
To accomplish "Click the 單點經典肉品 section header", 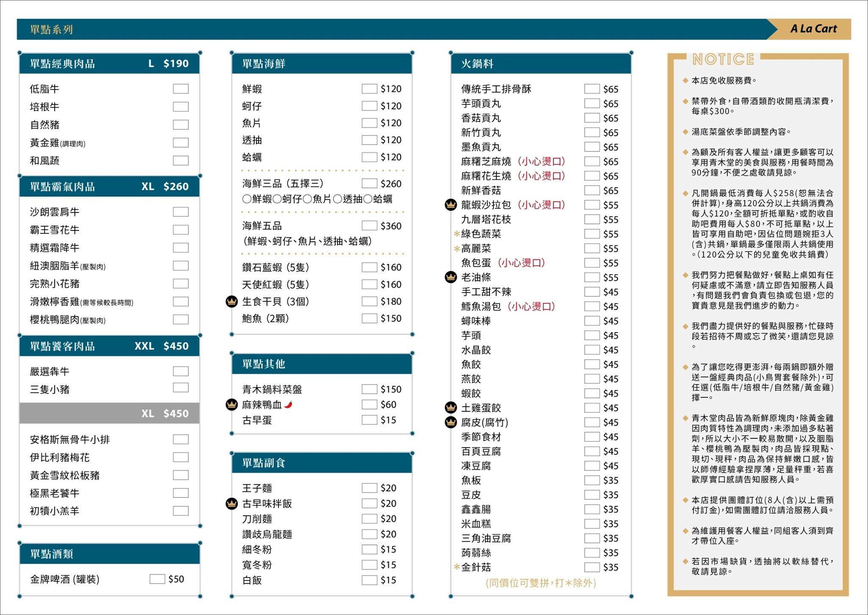I will 109,64.
